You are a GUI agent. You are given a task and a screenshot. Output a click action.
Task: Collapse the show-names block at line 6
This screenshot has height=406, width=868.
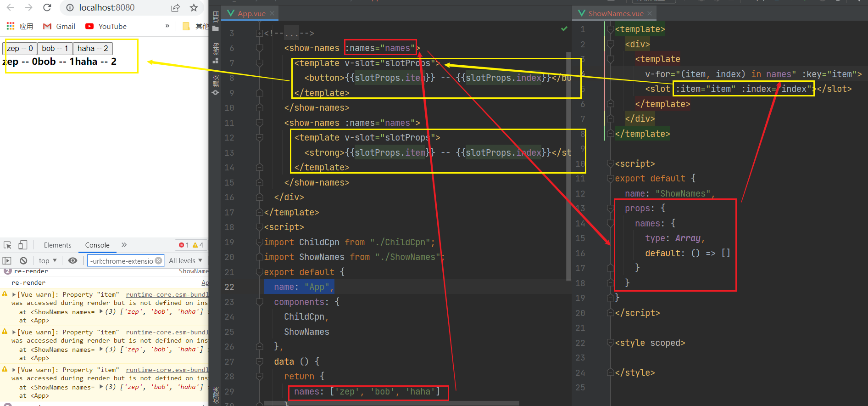[259, 48]
